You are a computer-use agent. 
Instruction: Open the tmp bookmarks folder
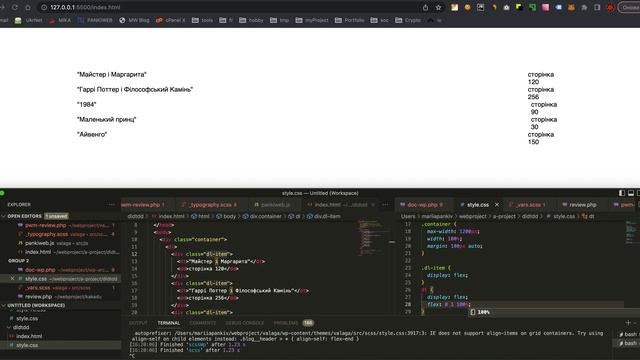(x=280, y=20)
